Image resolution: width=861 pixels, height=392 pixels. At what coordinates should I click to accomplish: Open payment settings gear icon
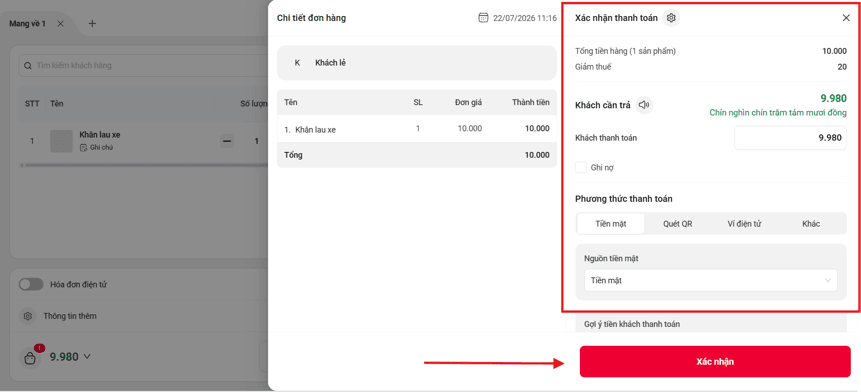670,18
